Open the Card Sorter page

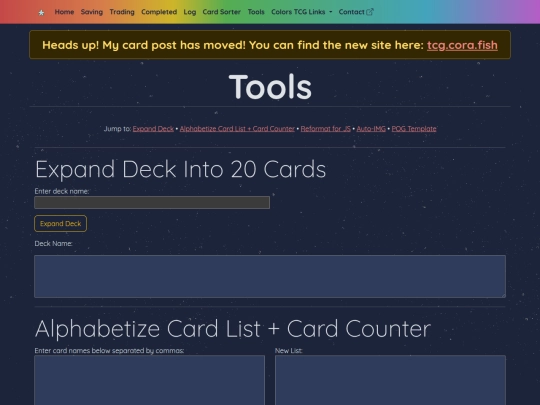tap(221, 12)
